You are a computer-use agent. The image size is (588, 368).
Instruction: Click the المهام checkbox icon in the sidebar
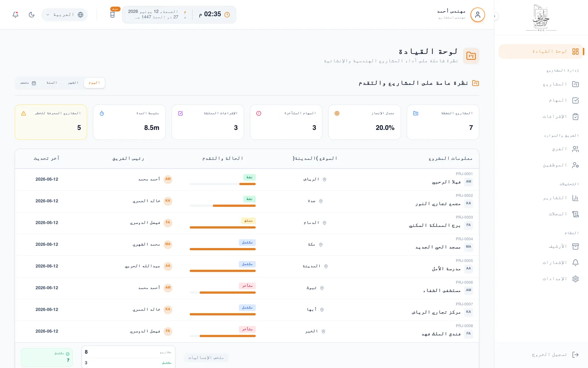pos(576,100)
